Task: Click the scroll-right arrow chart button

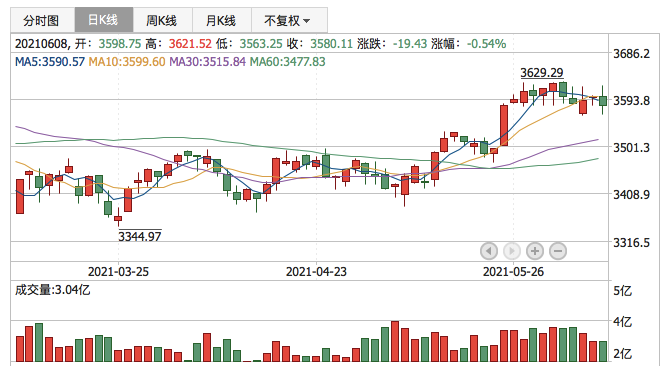Action: (x=512, y=251)
